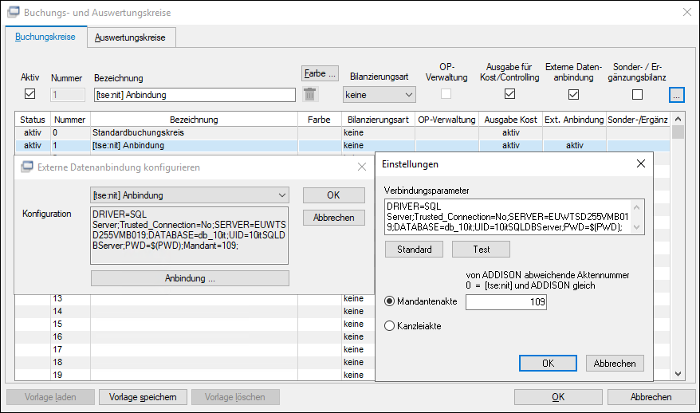This screenshot has width=700, height=413.
Task: Open the Anbindung ... button
Action: 190,278
